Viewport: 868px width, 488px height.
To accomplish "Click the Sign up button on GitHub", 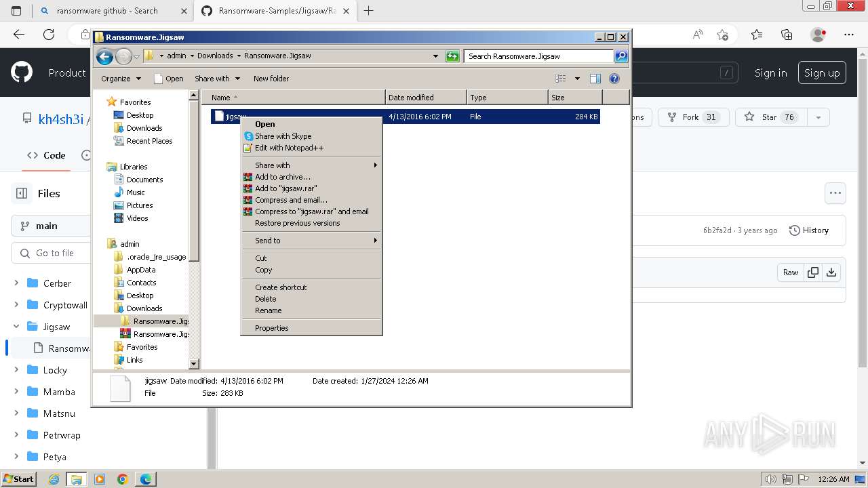I will coord(822,73).
